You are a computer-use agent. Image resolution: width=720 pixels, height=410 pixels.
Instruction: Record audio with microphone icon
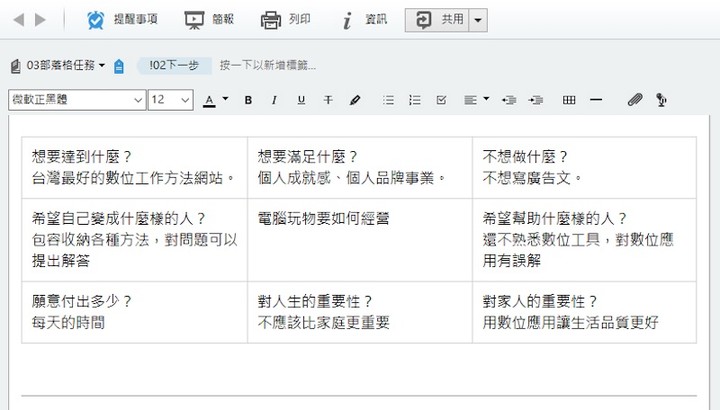(661, 100)
